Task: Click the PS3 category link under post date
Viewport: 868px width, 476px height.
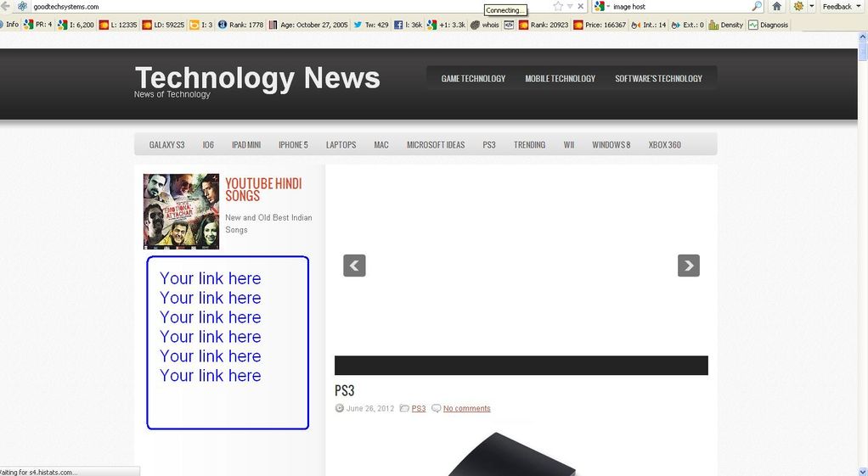Action: click(x=419, y=409)
